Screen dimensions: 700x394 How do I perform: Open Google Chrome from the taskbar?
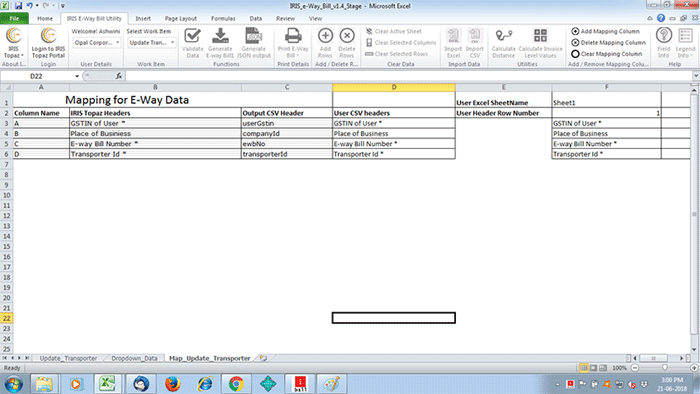coord(236,383)
